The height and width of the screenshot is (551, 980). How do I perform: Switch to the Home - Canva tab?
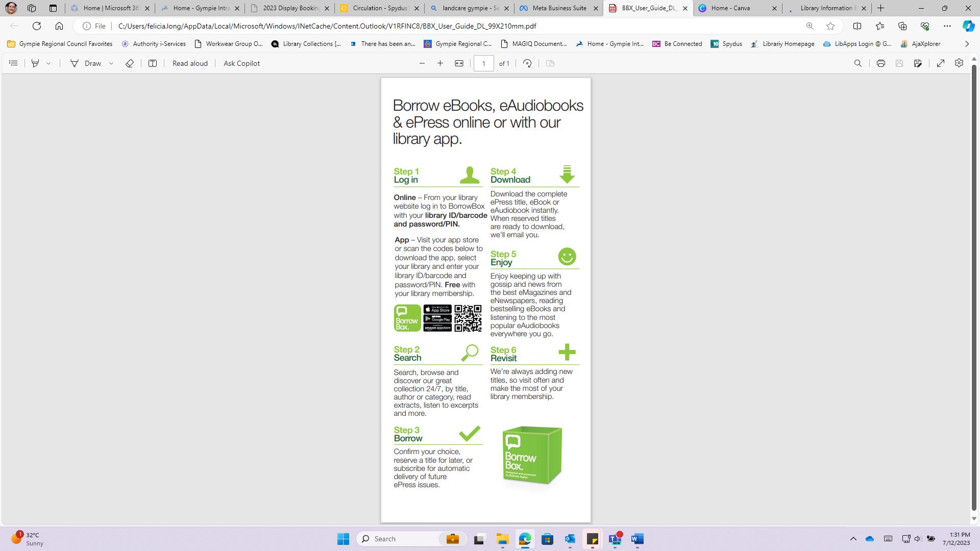pyautogui.click(x=731, y=8)
